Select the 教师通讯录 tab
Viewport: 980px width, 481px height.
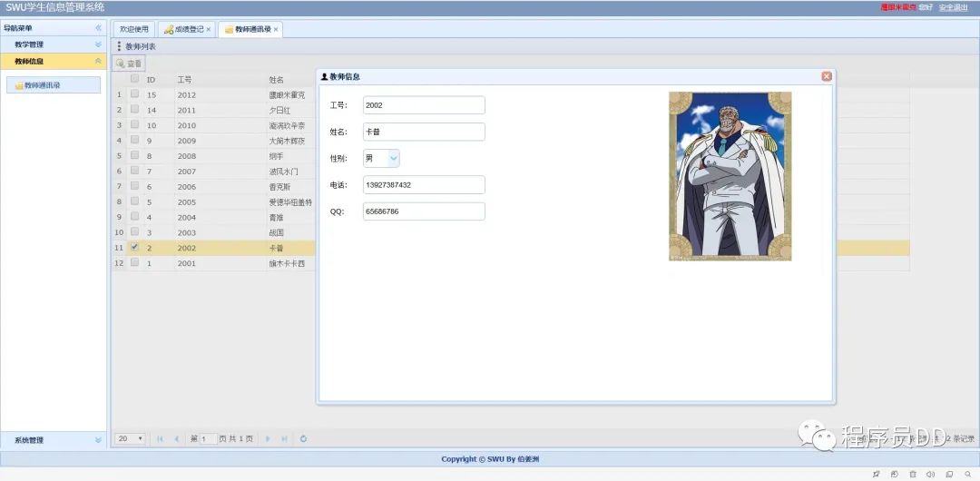(249, 29)
